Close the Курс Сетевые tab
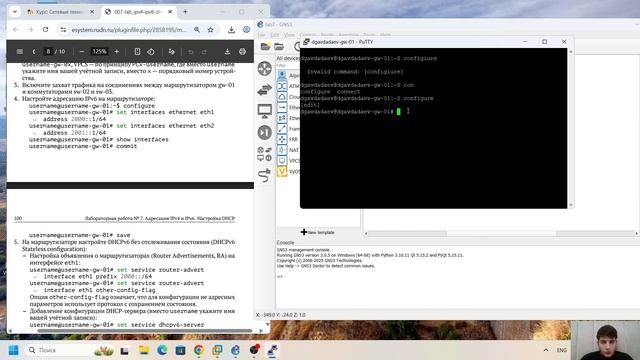This screenshot has width=640, height=360. click(92, 12)
